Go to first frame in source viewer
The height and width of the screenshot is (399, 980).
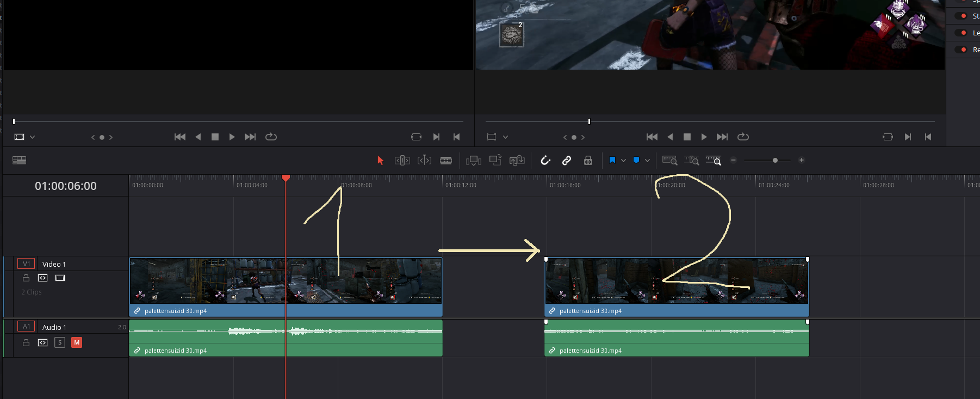tap(180, 137)
